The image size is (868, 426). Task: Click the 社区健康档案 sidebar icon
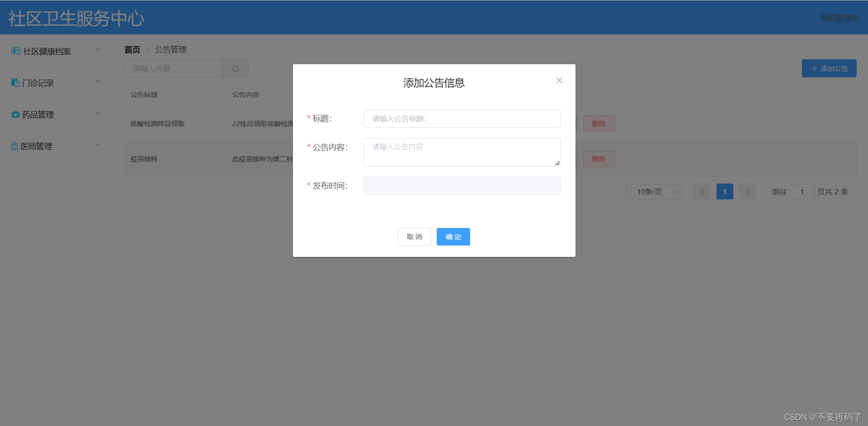16,51
